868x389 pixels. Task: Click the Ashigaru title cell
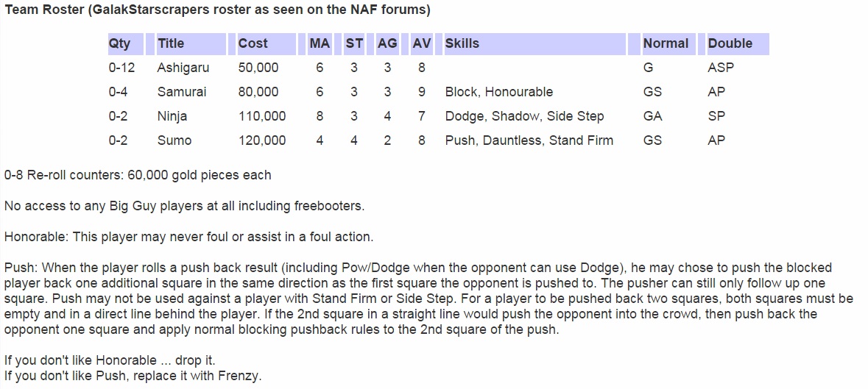tap(183, 68)
